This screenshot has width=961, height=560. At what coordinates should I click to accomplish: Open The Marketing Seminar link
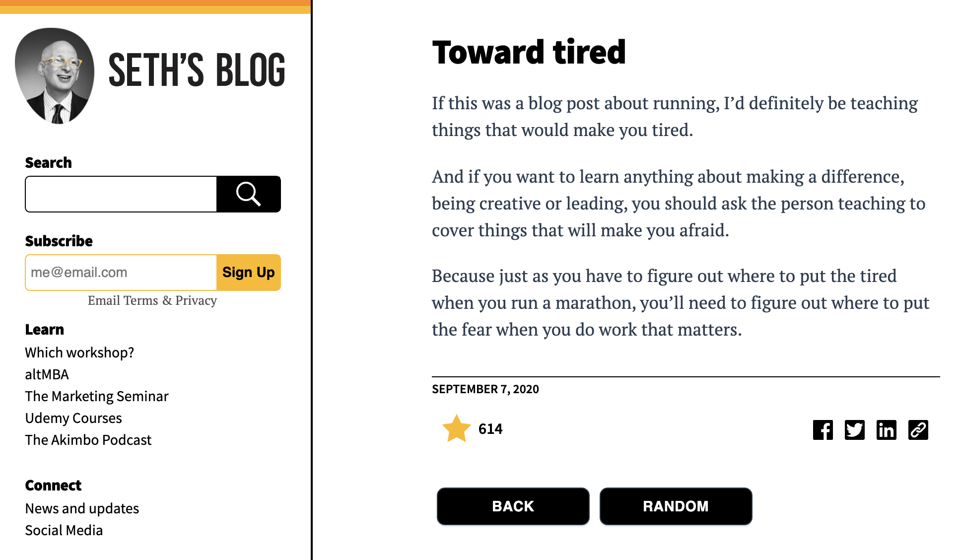pos(97,396)
